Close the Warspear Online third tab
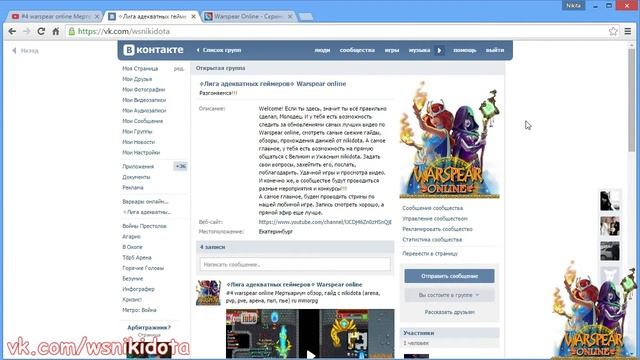Viewport: 640px width, 360px height. click(x=290, y=16)
